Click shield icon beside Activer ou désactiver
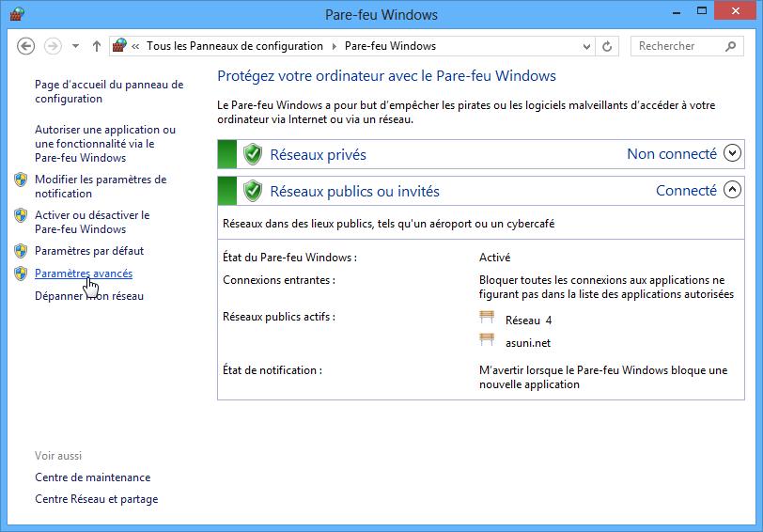The image size is (763, 532). click(x=21, y=215)
